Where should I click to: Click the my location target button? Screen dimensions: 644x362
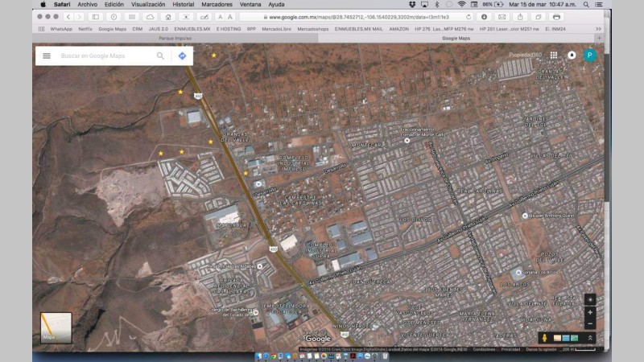point(590,299)
